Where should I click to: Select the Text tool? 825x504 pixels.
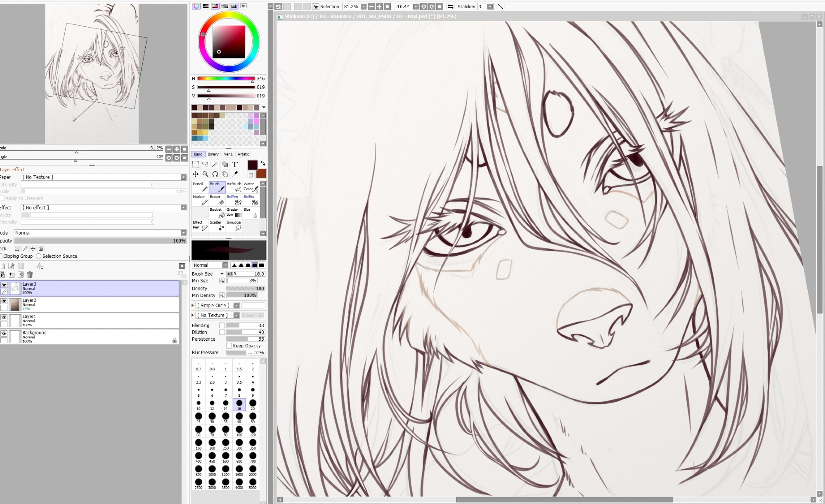coord(235,164)
